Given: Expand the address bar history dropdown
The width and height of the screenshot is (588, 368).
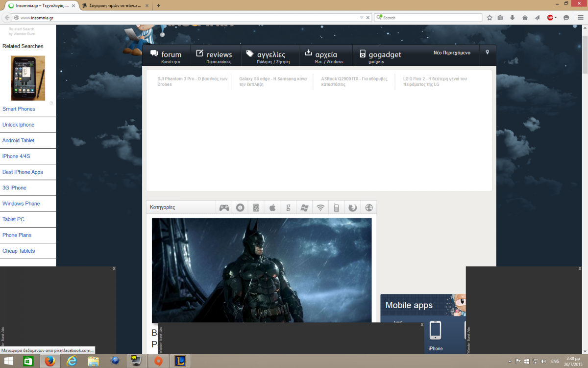Looking at the screenshot, I should [x=362, y=18].
